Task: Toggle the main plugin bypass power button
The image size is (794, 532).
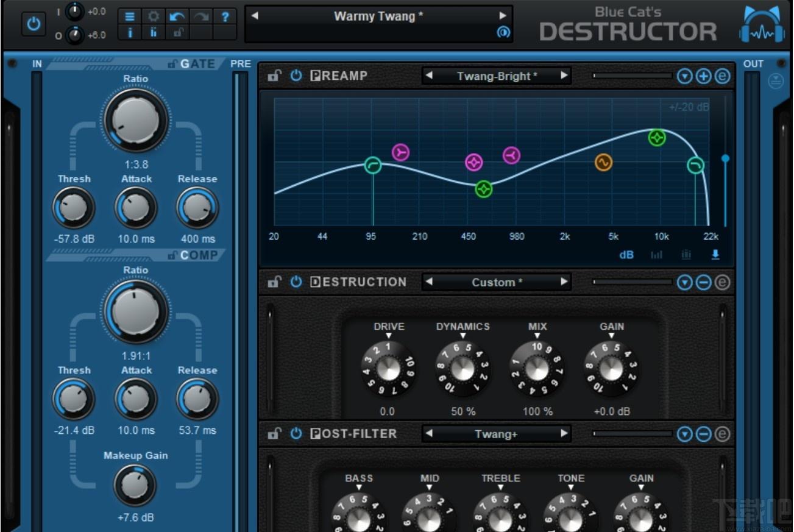Action: (33, 24)
